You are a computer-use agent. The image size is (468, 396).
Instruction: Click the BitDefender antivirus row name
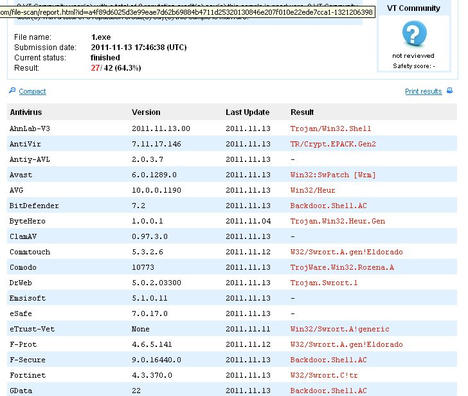34,206
